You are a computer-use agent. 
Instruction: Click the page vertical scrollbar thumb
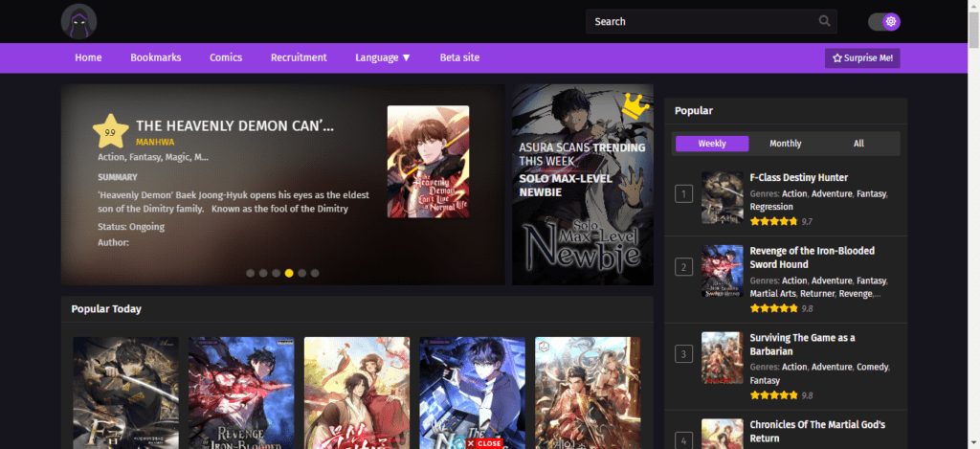pos(973,30)
